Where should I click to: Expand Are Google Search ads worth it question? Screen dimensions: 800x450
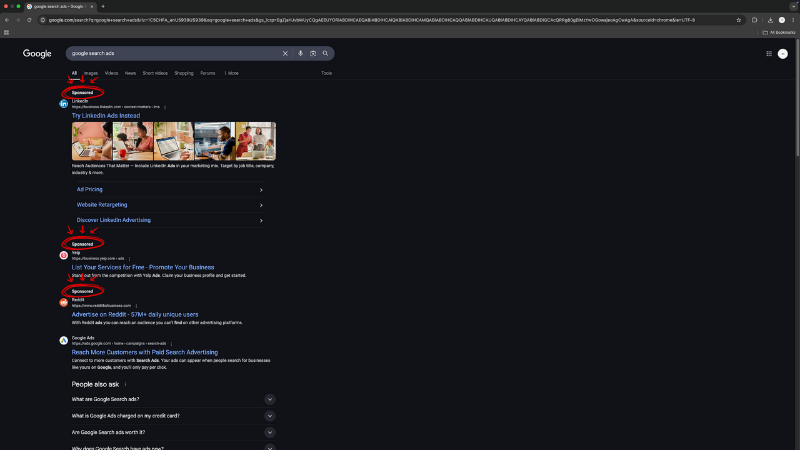(x=173, y=432)
